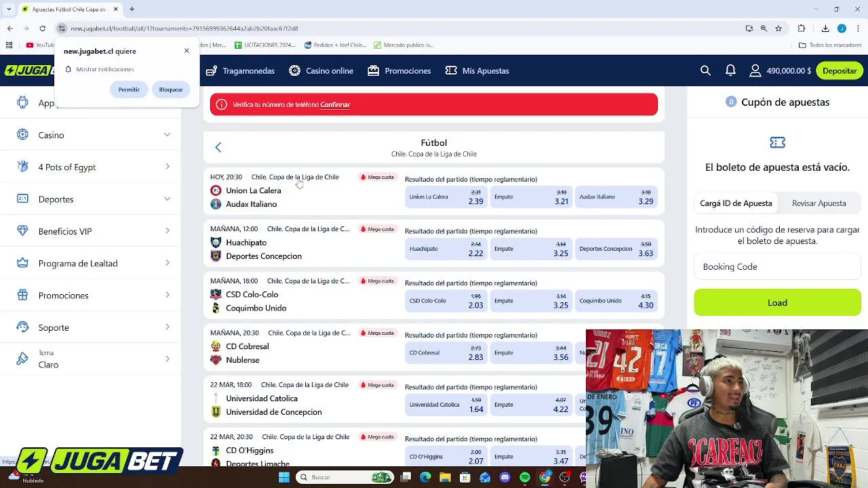Open Promociones sidebar chevron

(x=167, y=295)
